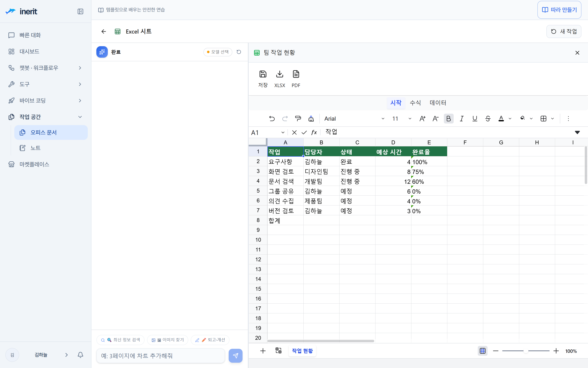Activate the format painter tool
The height and width of the screenshot is (368, 588).
tap(298, 119)
